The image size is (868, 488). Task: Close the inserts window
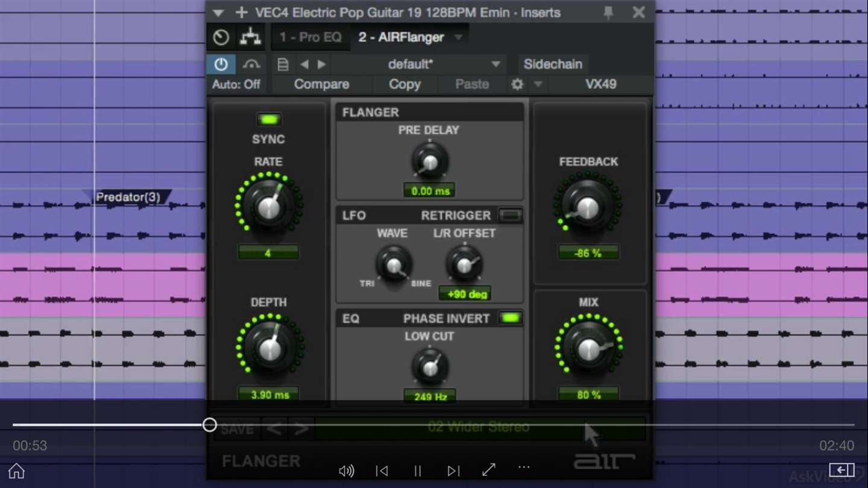638,13
